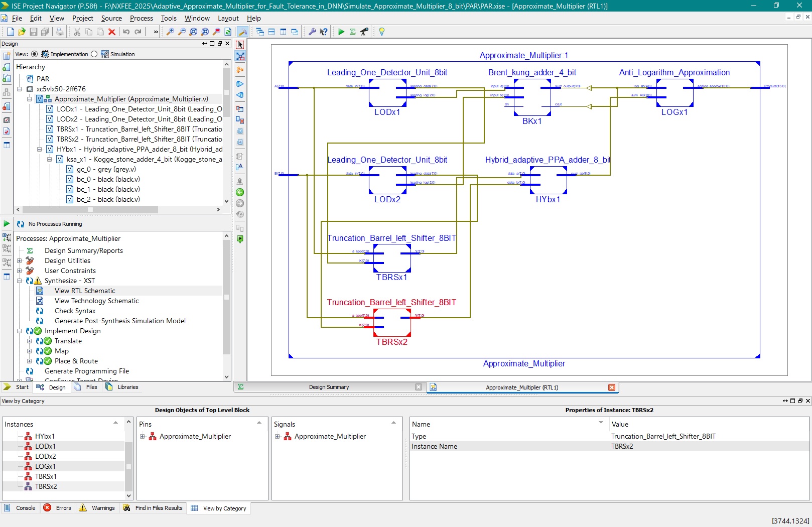Click the red Delete X toolbar icon
The width and height of the screenshot is (812, 527).
tap(112, 32)
